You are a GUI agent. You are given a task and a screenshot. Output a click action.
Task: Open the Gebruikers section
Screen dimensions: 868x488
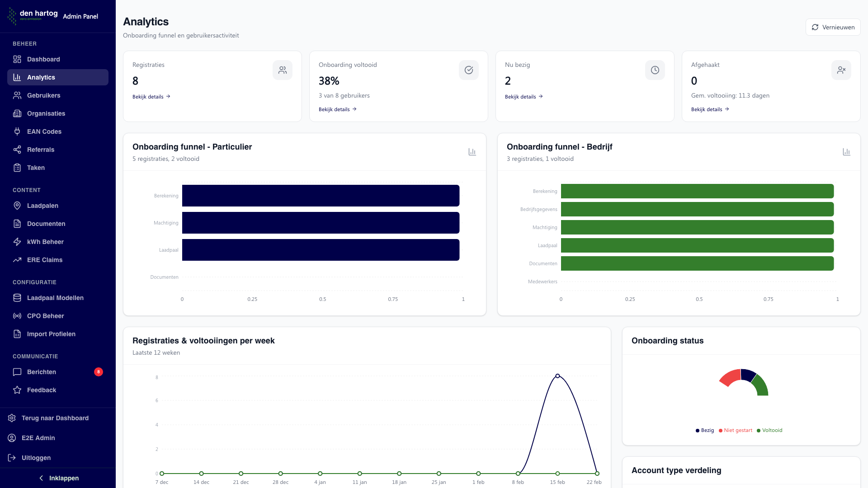click(x=43, y=95)
